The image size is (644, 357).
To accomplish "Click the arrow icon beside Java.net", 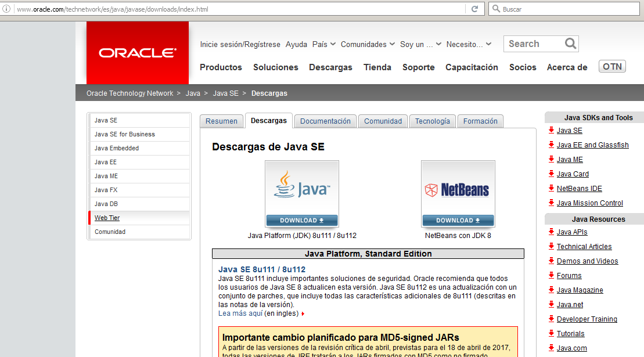I will pyautogui.click(x=551, y=305).
